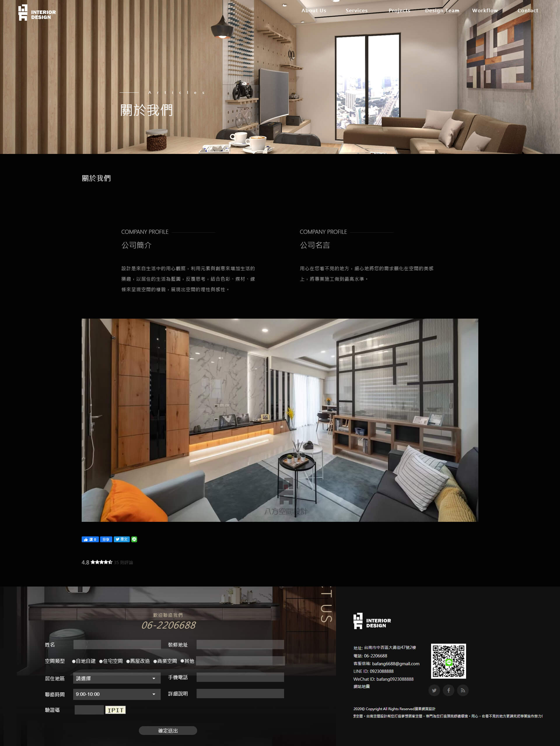This screenshot has width=560, height=746.
Task: Expand 居住地區 dropdown menu
Action: click(x=114, y=678)
